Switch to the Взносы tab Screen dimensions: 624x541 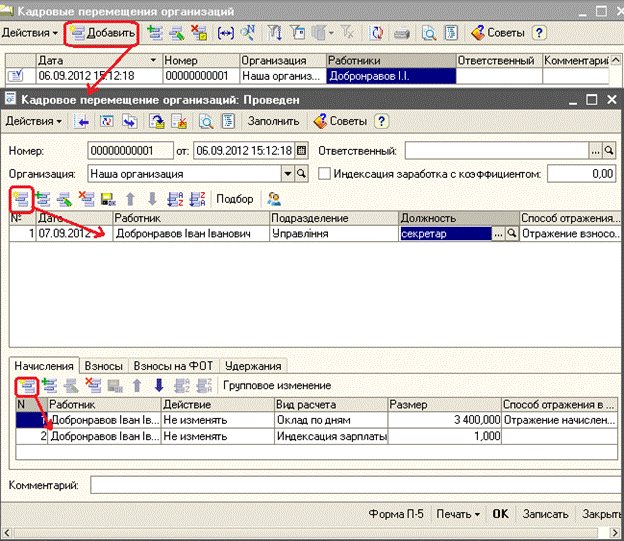103,366
